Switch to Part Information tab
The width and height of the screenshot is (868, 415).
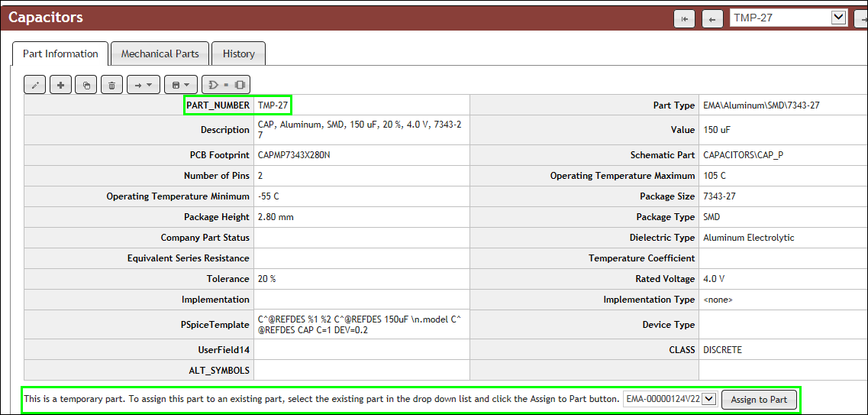[60, 53]
